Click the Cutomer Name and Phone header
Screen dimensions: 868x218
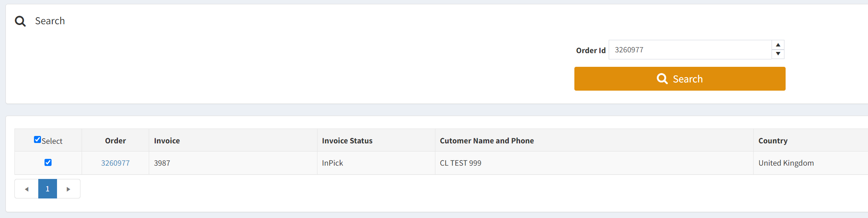[x=487, y=141]
